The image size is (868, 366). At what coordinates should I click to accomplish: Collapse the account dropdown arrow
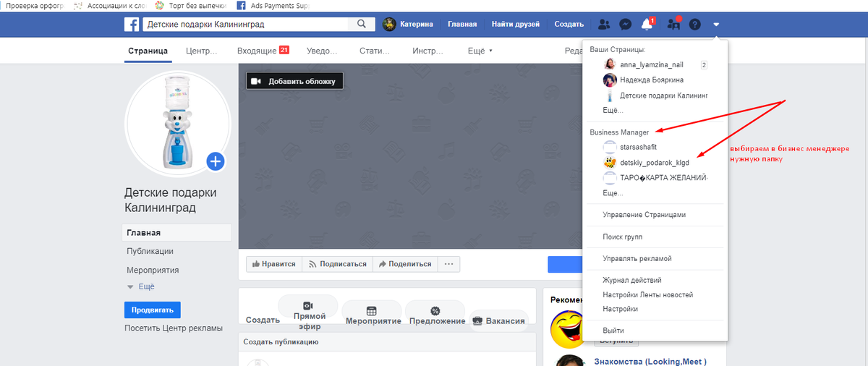715,24
